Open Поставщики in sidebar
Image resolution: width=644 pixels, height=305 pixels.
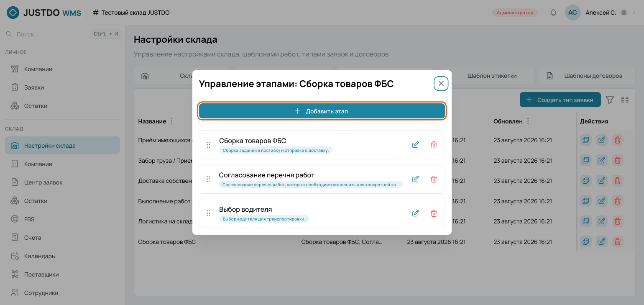click(63, 274)
